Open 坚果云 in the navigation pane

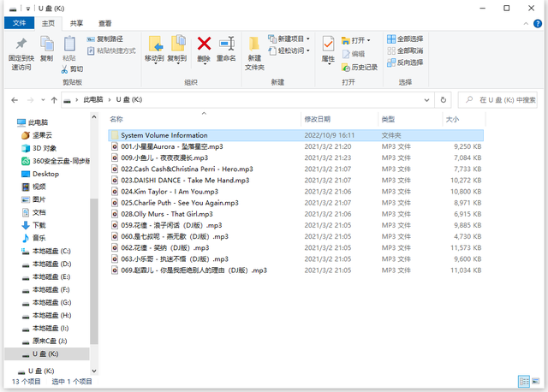tap(42, 135)
